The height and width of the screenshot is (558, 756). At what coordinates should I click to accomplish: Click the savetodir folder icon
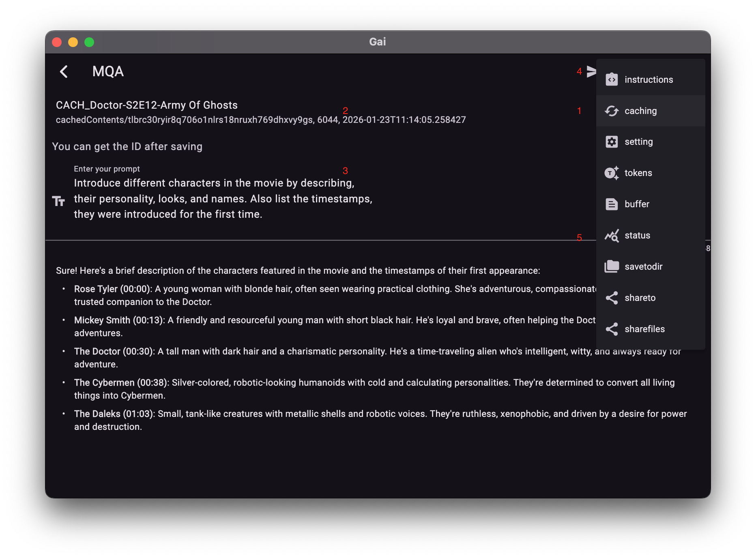(x=612, y=267)
